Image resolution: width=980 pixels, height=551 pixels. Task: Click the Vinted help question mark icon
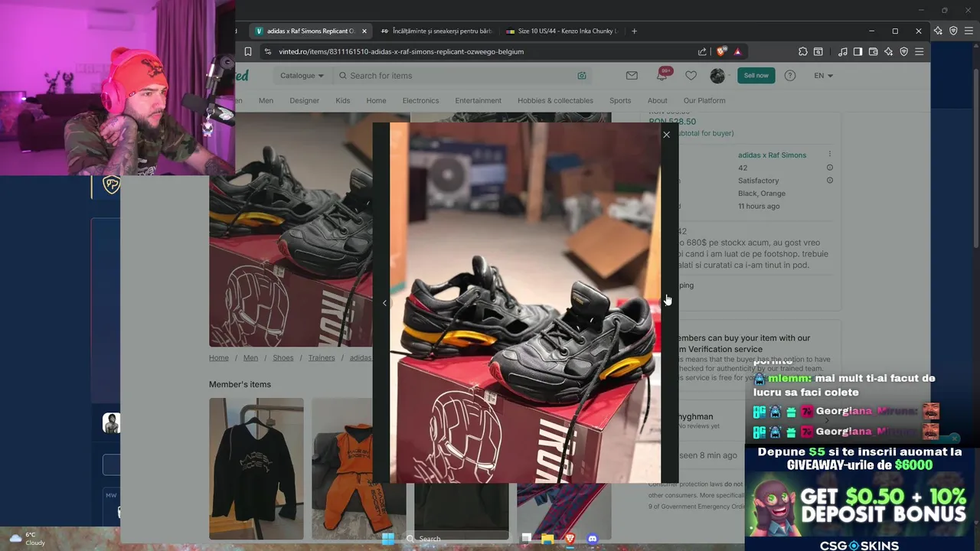click(790, 76)
